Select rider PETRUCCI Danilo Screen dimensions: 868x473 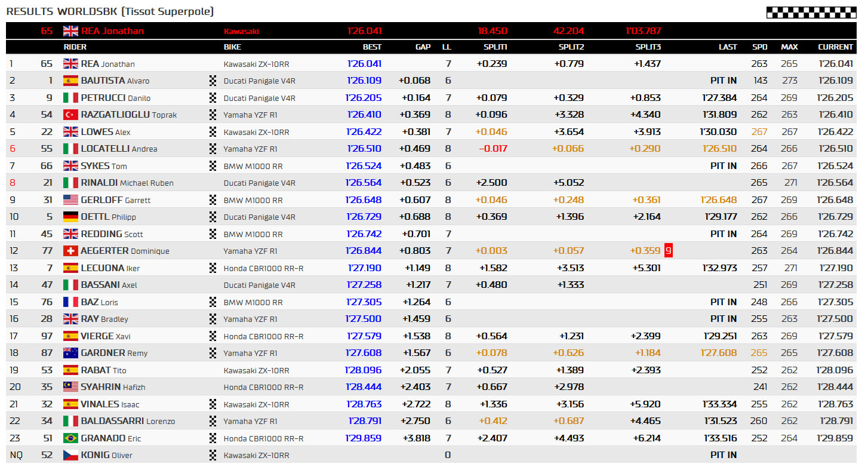click(x=116, y=98)
